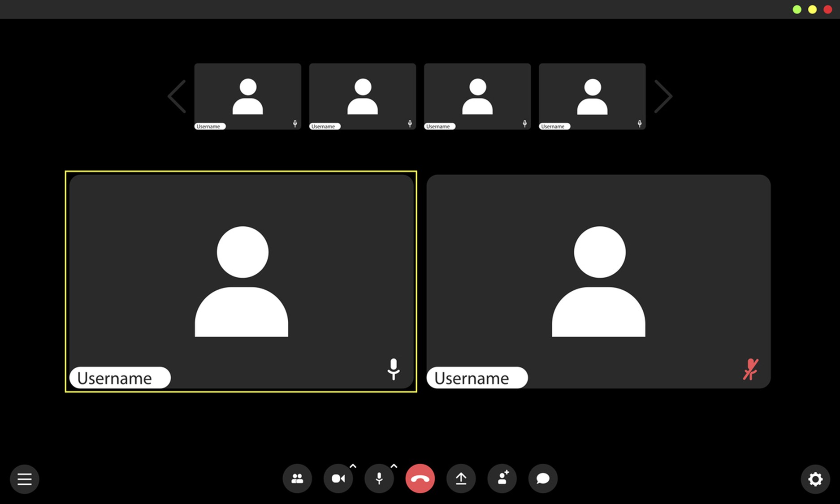Click the camera video icon
Screen dimensions: 840x504
point(338,478)
